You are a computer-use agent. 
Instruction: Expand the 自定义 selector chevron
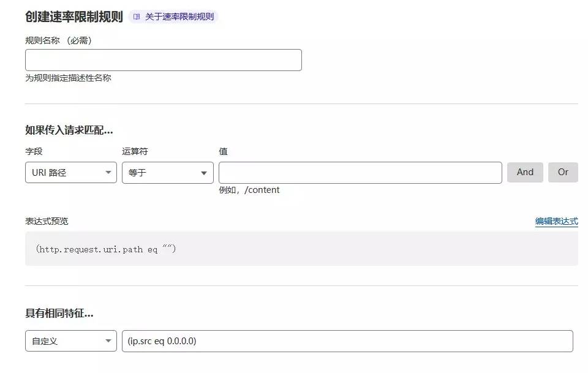point(108,341)
